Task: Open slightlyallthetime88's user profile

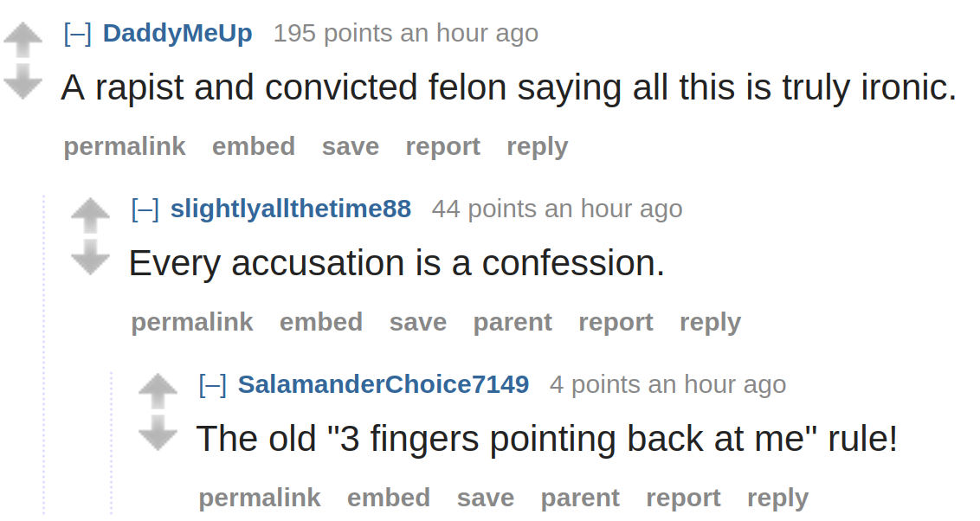Action: [x=291, y=209]
